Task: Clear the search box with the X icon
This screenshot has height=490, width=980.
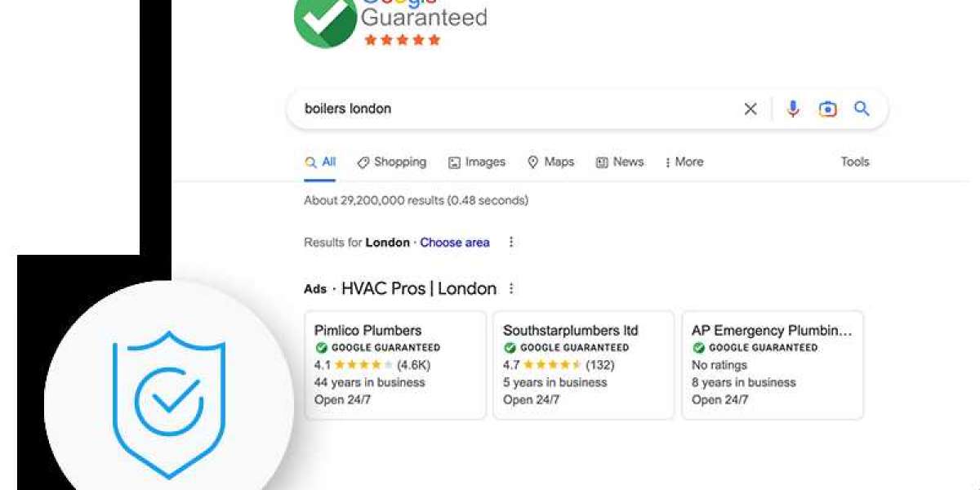Action: tap(750, 109)
